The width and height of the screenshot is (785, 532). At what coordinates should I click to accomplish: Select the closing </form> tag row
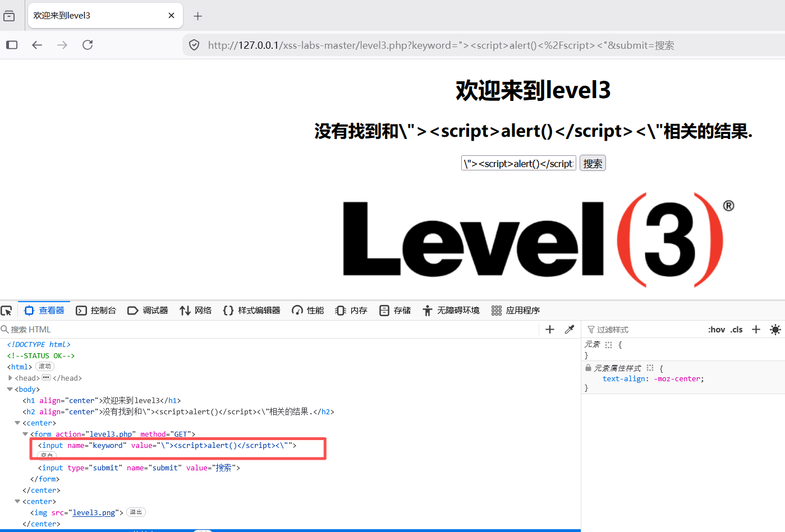pyautogui.click(x=45, y=479)
